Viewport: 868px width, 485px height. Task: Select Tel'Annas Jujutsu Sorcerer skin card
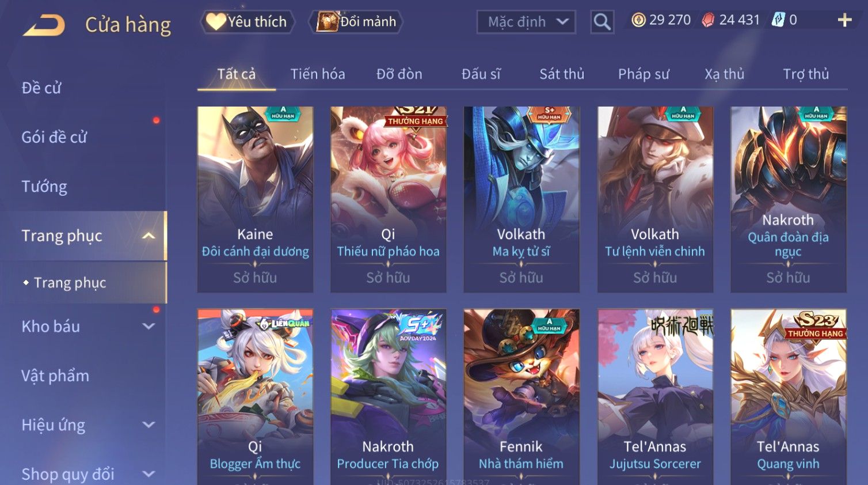(x=655, y=397)
